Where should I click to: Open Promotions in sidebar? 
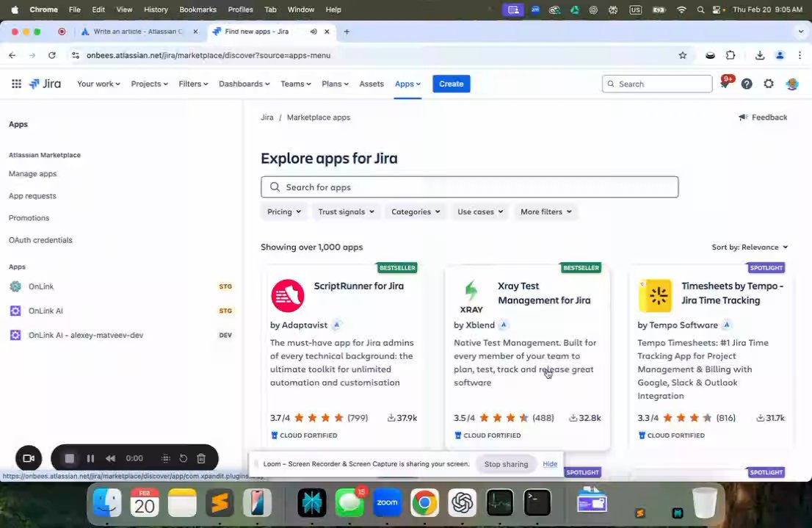click(x=29, y=217)
